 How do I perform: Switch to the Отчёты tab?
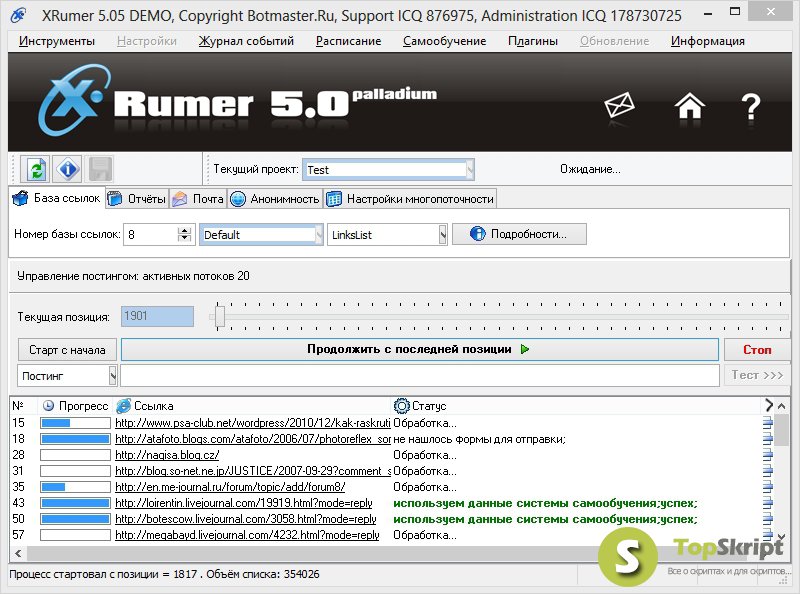click(x=137, y=199)
